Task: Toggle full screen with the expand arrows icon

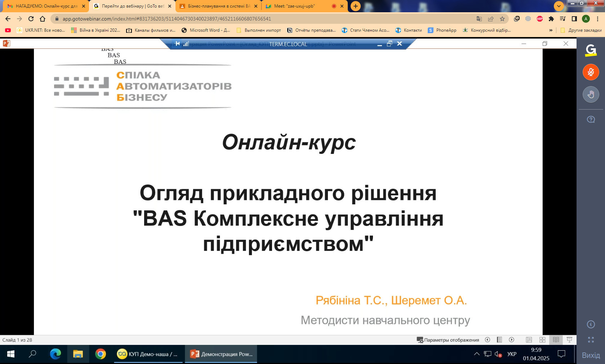Action: [x=591, y=340]
